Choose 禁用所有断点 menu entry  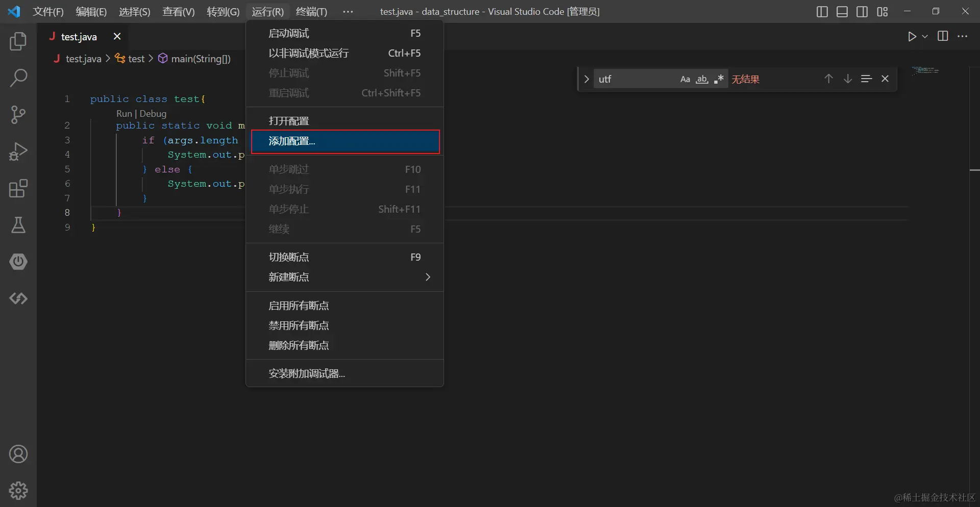coord(345,325)
